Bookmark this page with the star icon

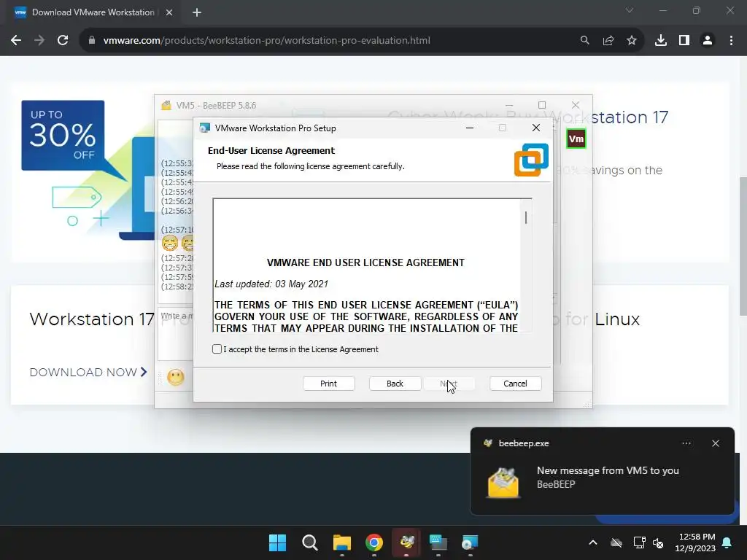point(632,41)
